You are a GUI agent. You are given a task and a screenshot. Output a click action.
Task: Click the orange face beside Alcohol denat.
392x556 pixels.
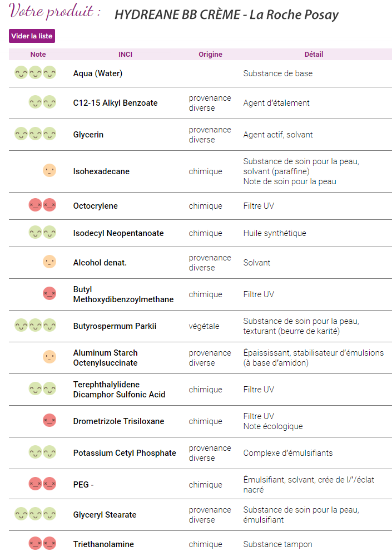point(49,262)
